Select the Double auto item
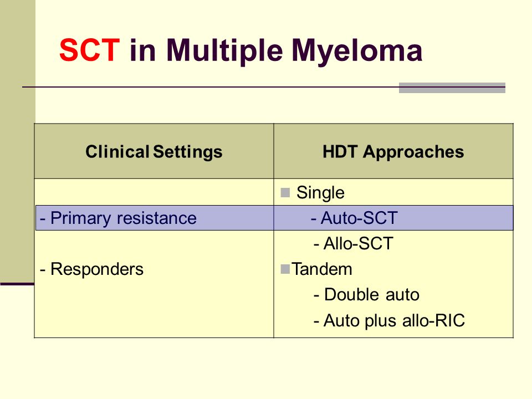The width and height of the screenshot is (532, 399). tap(366, 294)
